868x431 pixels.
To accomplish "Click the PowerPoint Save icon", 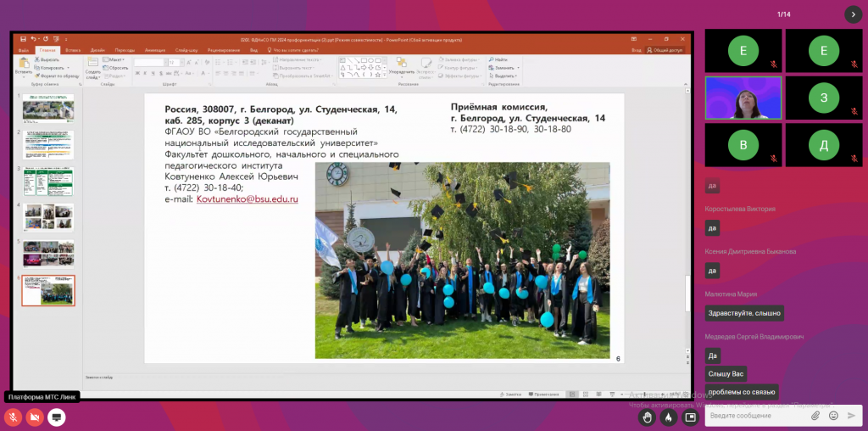I will click(23, 39).
